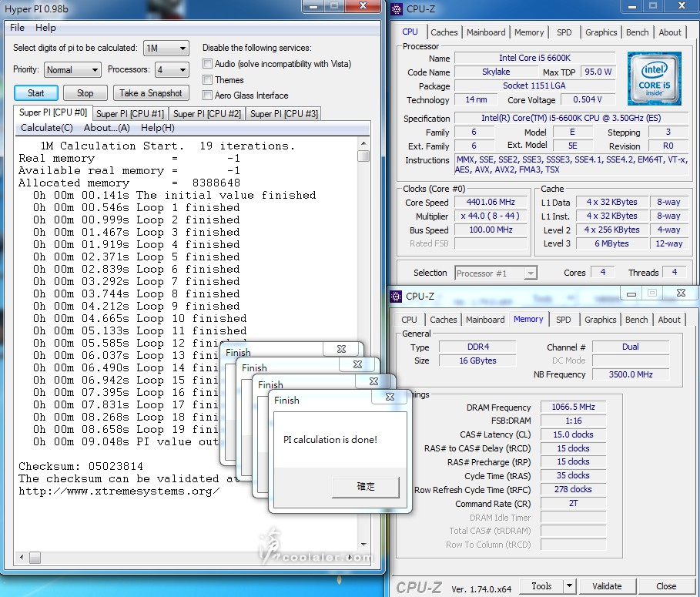Open the Calculate(C) menu
700x597 pixels.
pyautogui.click(x=46, y=128)
